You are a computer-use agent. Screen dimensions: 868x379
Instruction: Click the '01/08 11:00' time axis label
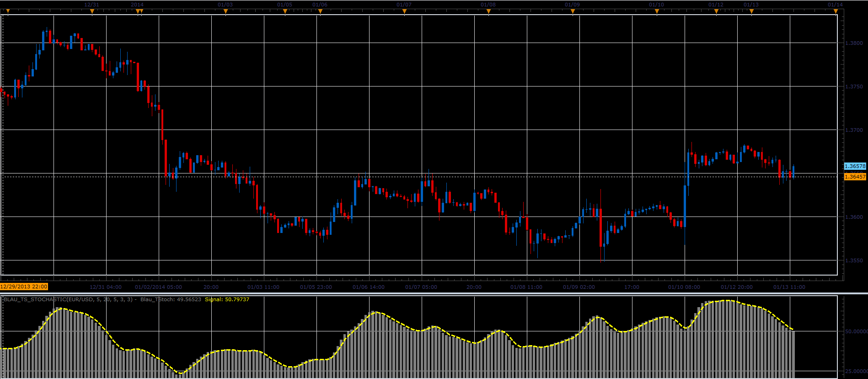coord(526,287)
